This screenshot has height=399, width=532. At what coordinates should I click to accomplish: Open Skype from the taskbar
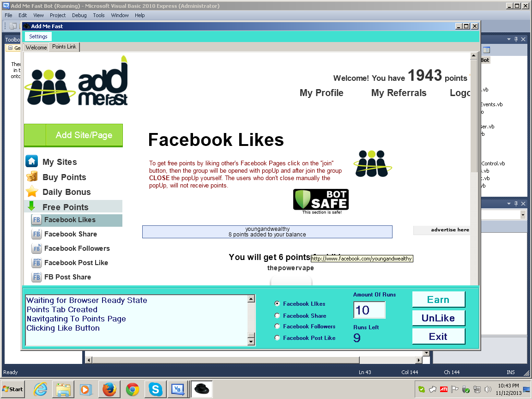155,389
